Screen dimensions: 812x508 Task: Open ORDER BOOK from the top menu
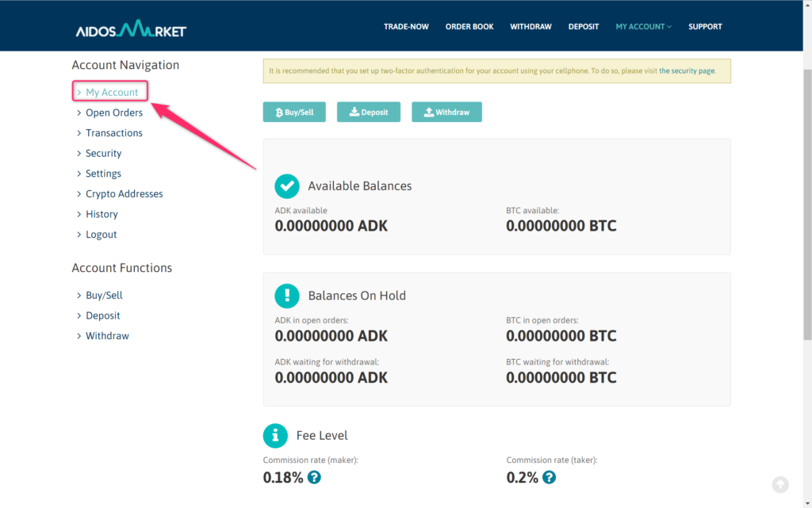click(469, 27)
